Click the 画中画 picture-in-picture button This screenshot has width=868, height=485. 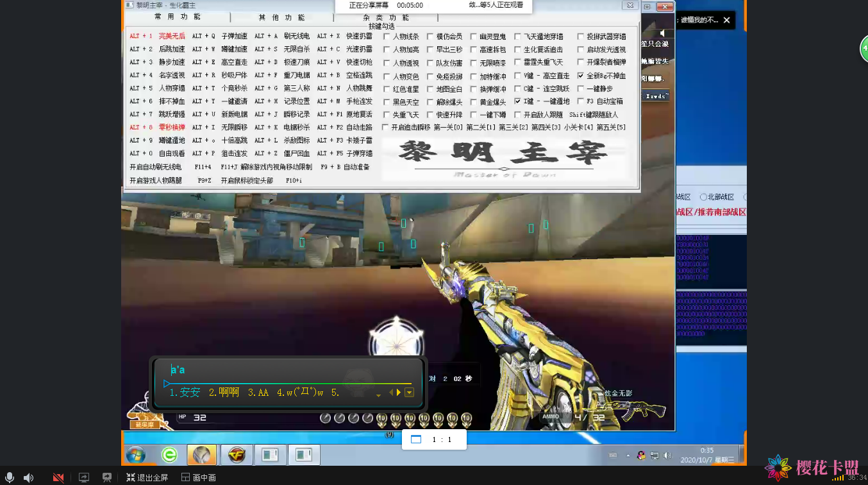[199, 477]
